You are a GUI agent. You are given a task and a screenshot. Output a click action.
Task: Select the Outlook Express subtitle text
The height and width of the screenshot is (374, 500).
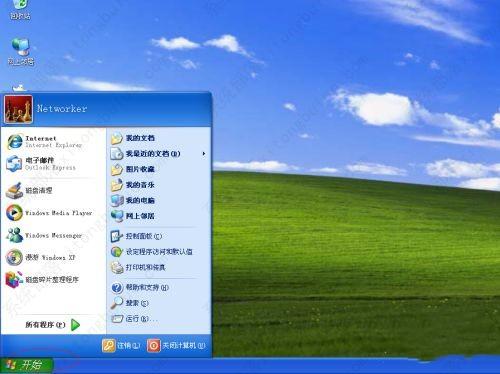[51, 168]
